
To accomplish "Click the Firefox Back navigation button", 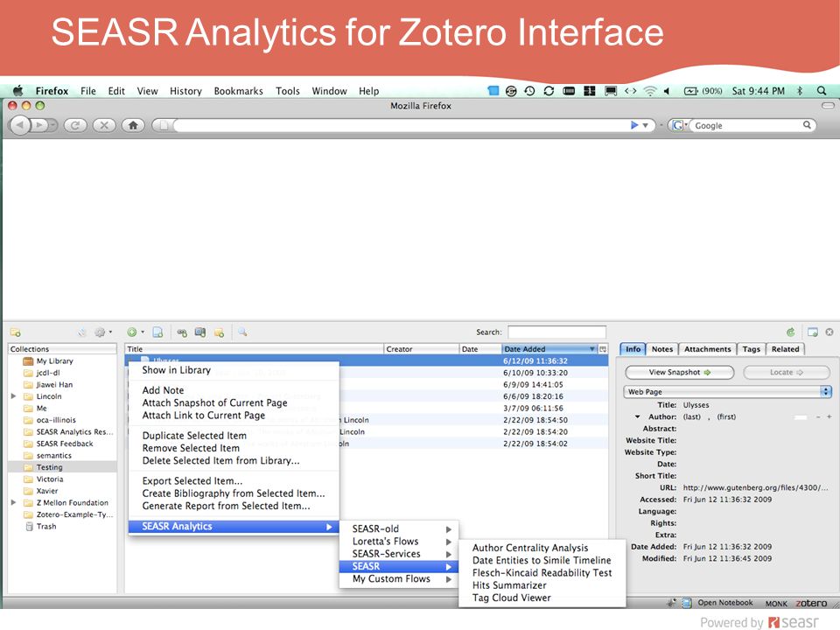I will 20,125.
